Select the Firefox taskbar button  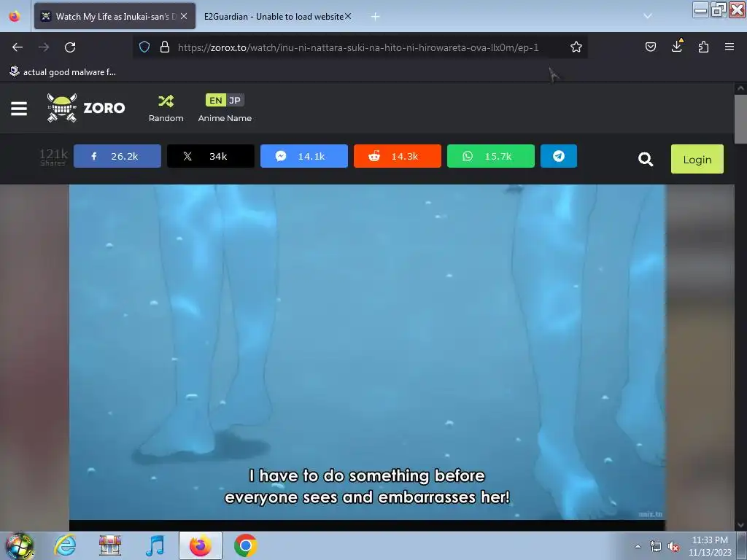click(x=201, y=545)
